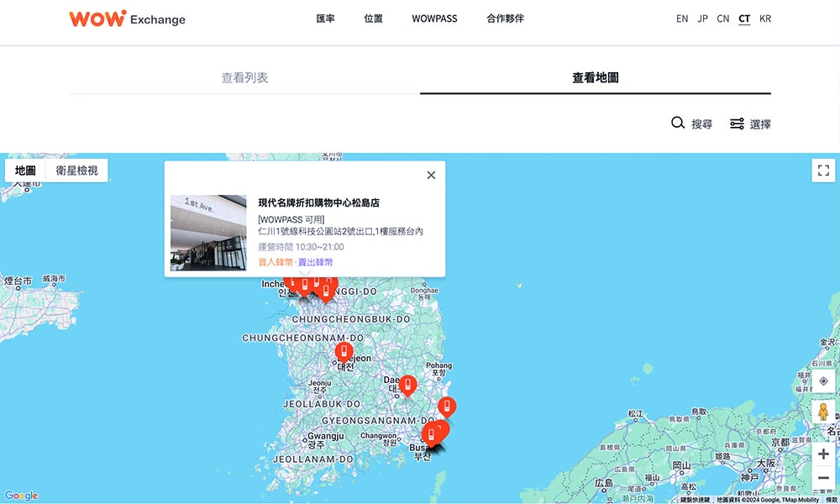Select the CT language option

click(x=744, y=18)
